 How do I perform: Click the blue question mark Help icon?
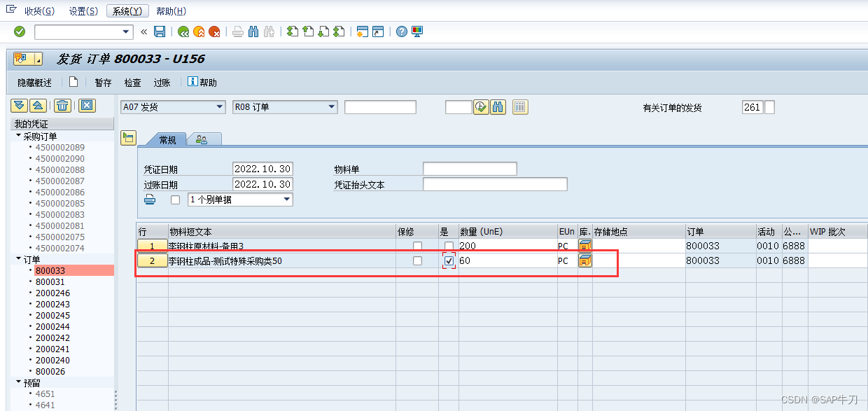click(x=402, y=32)
